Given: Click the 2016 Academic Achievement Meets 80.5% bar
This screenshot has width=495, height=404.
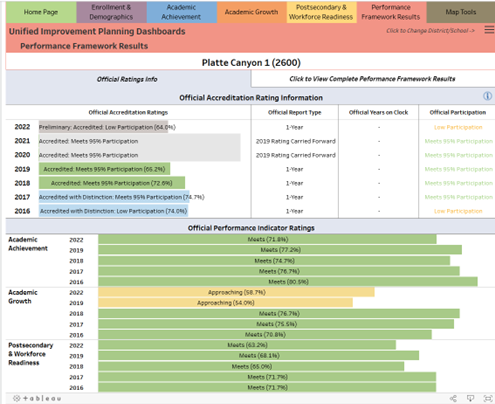Looking at the screenshot, I should (x=288, y=282).
